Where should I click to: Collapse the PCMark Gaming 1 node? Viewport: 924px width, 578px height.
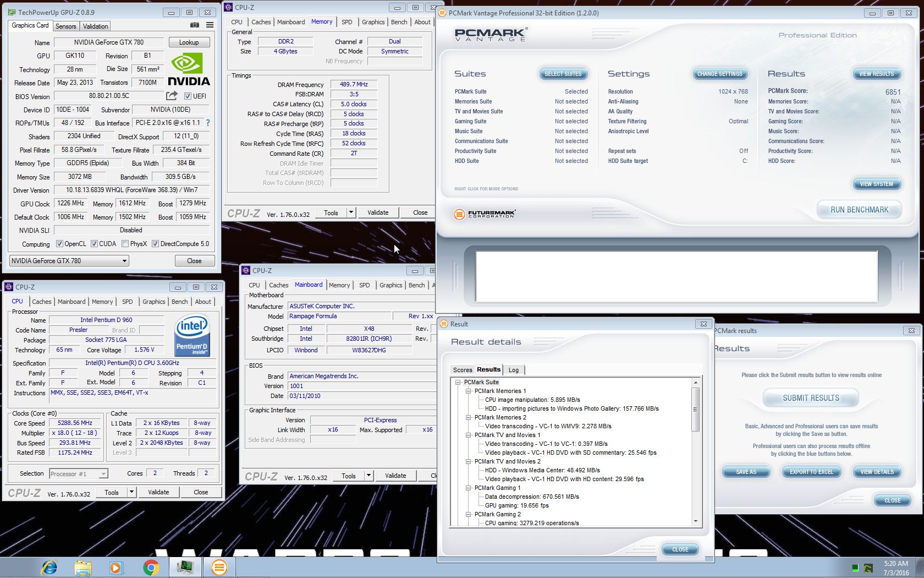click(x=469, y=488)
